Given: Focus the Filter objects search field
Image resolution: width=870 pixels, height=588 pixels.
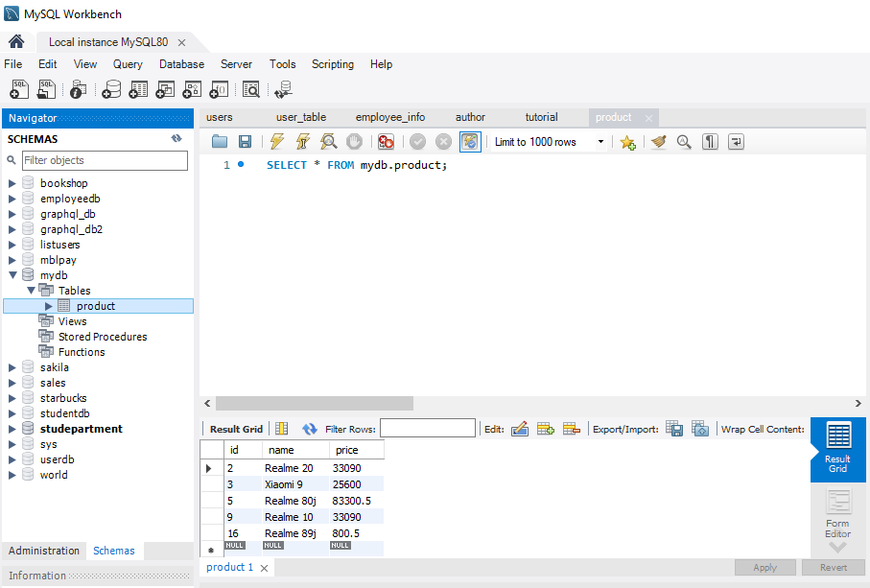Looking at the screenshot, I should point(105,160).
